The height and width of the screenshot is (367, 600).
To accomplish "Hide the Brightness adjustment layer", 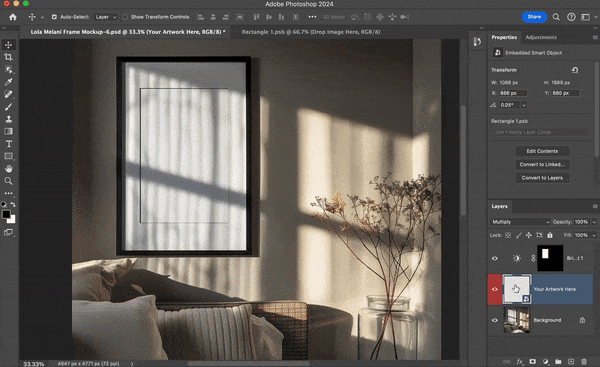I will click(495, 258).
